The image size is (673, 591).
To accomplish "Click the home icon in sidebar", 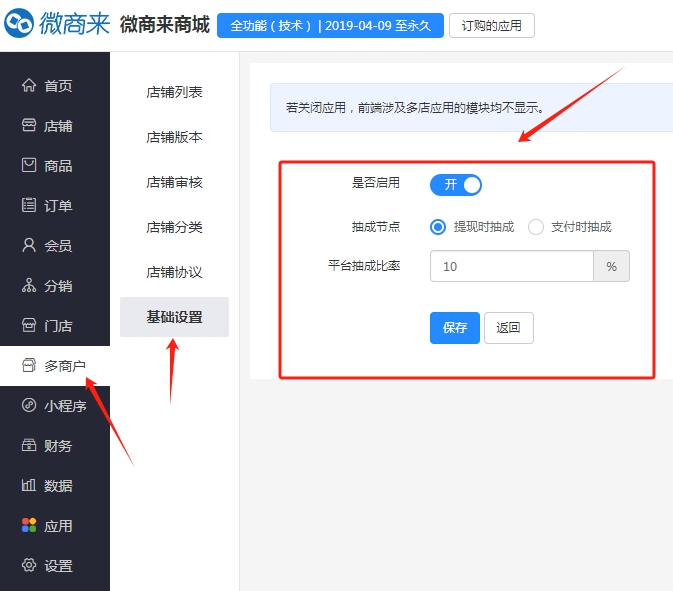I will click(29, 86).
